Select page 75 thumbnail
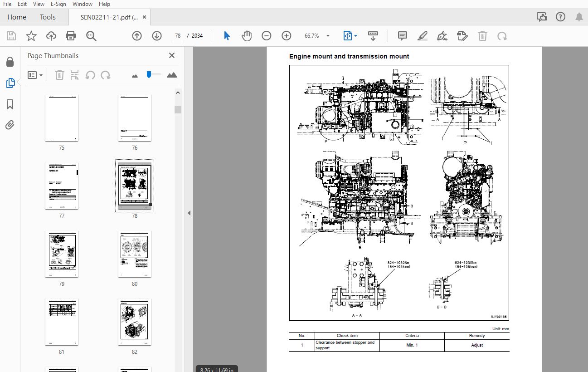 tap(62, 118)
